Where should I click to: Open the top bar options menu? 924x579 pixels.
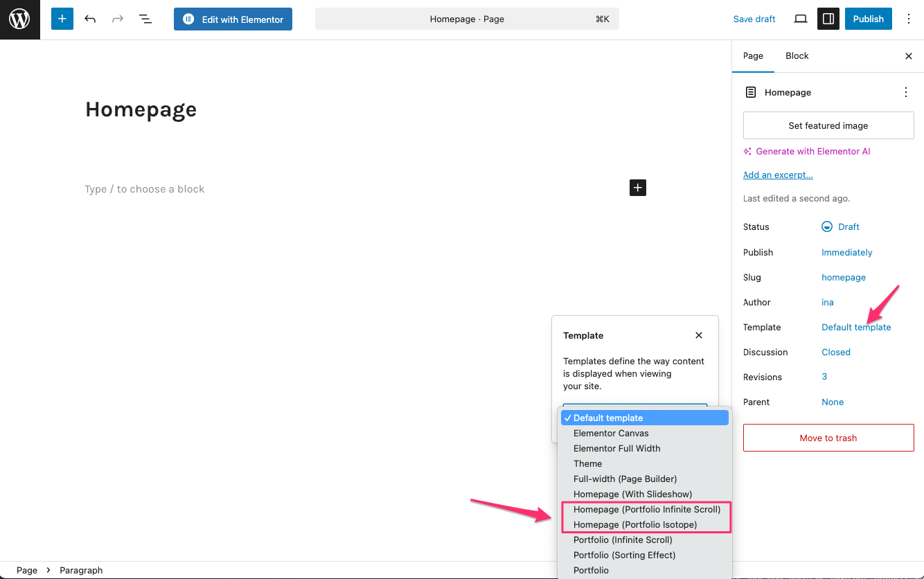click(909, 19)
